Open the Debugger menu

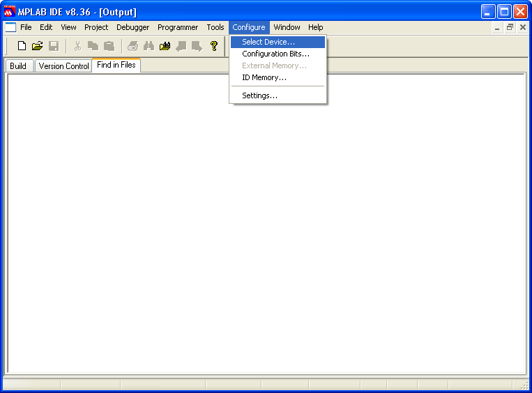[x=132, y=27]
